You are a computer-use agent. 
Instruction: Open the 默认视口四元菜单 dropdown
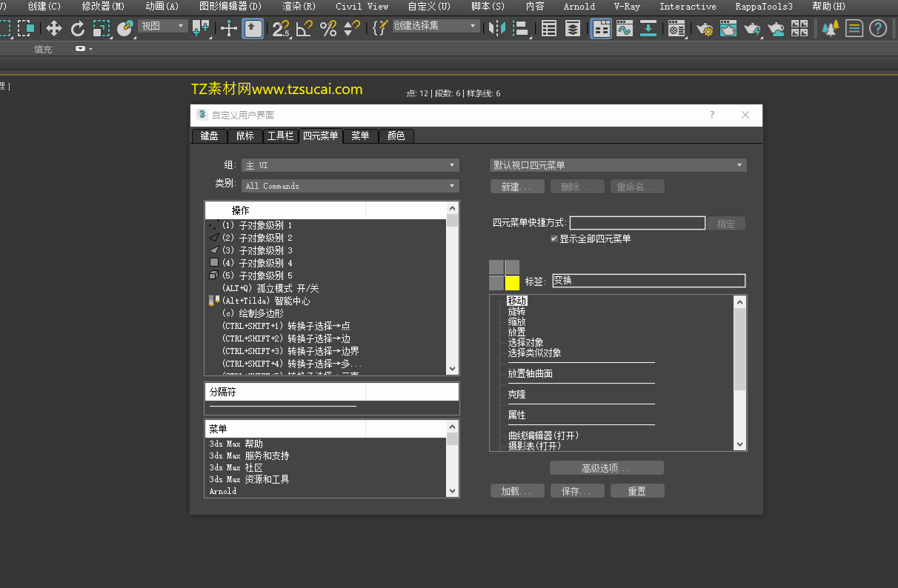pyautogui.click(x=618, y=165)
